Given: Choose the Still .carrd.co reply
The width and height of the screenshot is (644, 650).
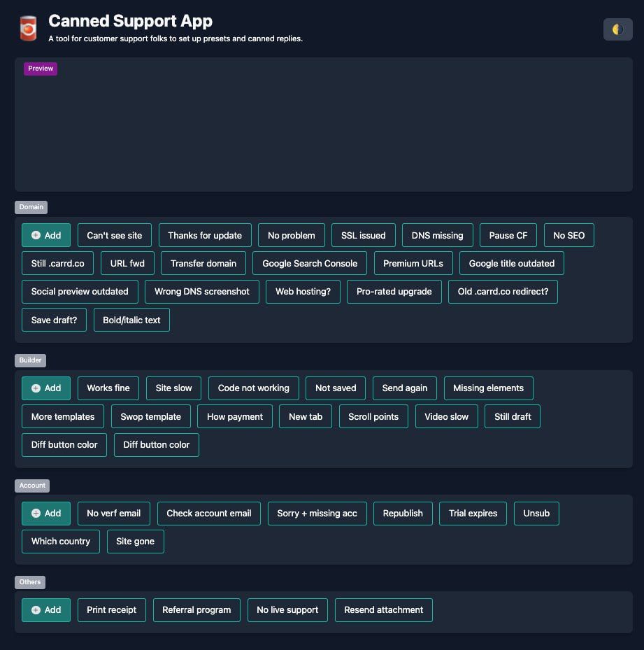Looking at the screenshot, I should (57, 263).
